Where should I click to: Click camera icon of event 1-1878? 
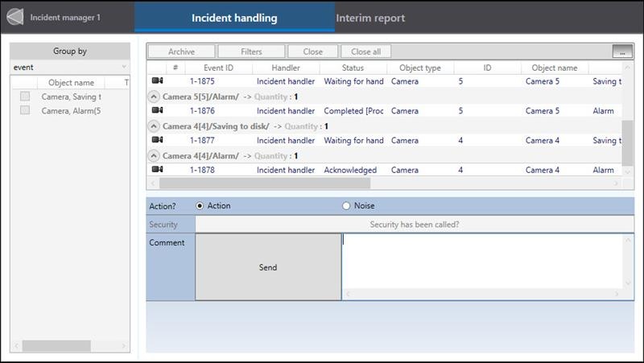pyautogui.click(x=157, y=169)
